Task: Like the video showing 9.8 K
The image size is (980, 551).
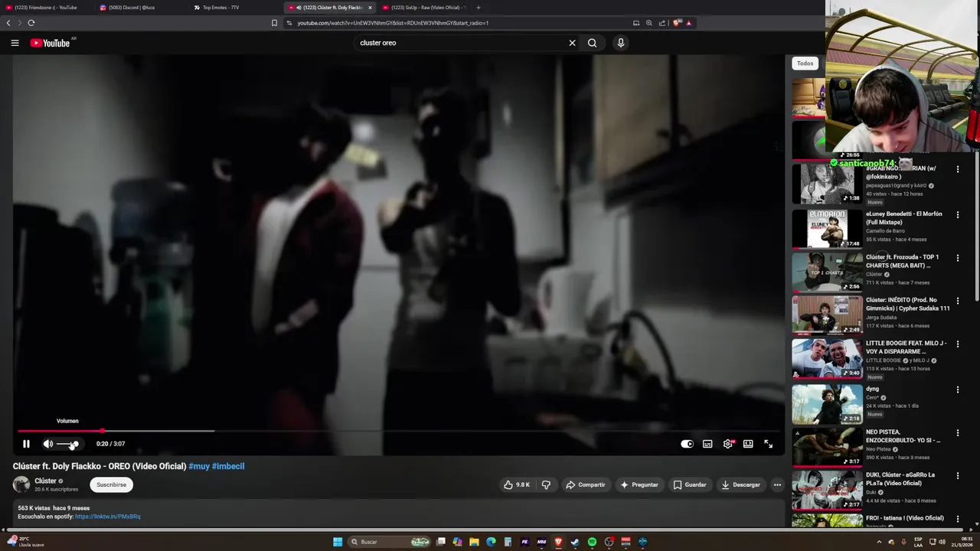Action: 517,484
